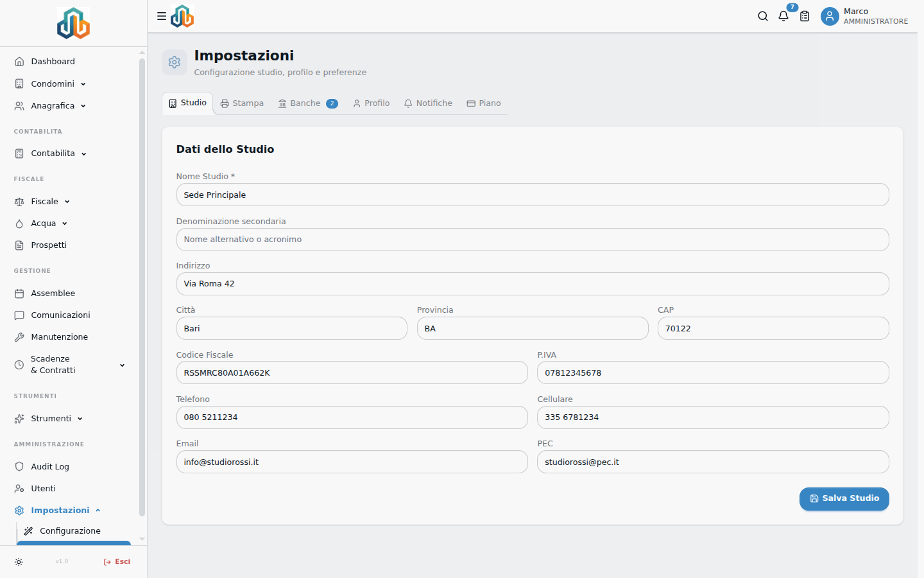Click the Telefono input field
924x578 pixels.
pos(352,417)
